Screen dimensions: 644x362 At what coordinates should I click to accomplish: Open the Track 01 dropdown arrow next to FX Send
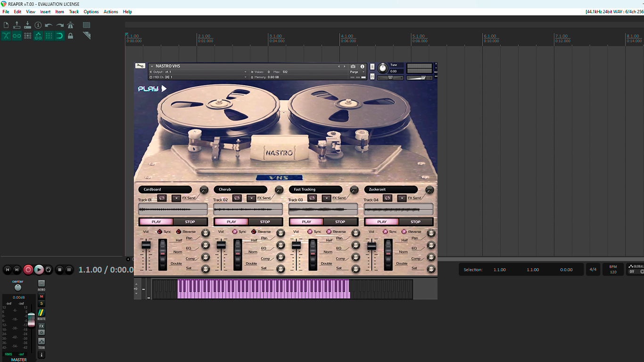[x=176, y=198]
